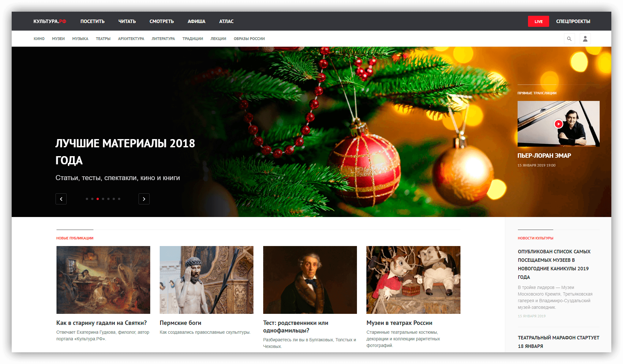
Task: Select the first carousel dot
Action: [x=87, y=199]
